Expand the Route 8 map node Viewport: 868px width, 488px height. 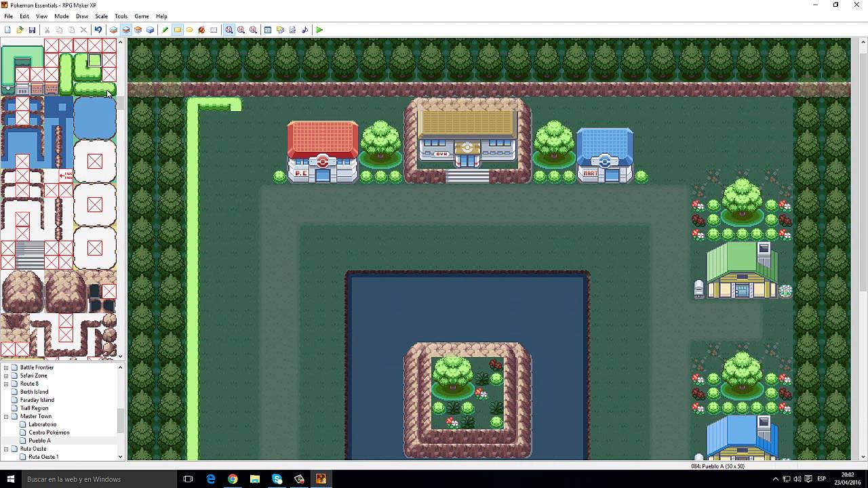coord(6,384)
